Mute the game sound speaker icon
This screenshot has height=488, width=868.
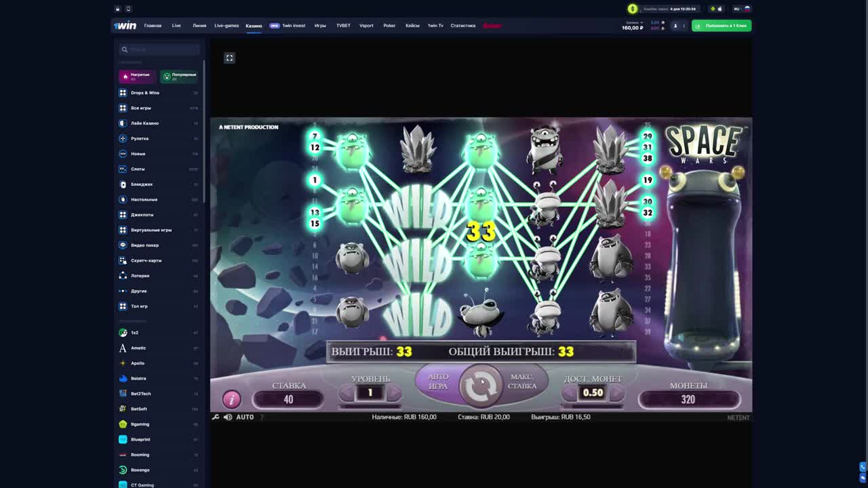click(x=228, y=417)
